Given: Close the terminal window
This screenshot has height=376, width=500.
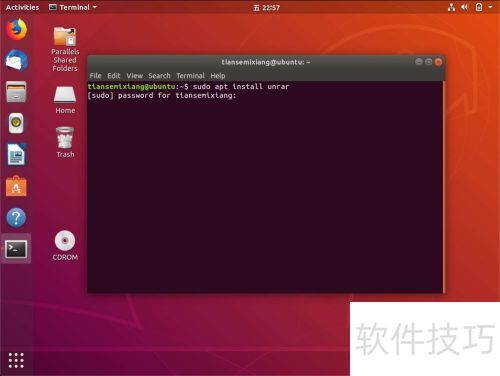Looking at the screenshot, I should 439,62.
